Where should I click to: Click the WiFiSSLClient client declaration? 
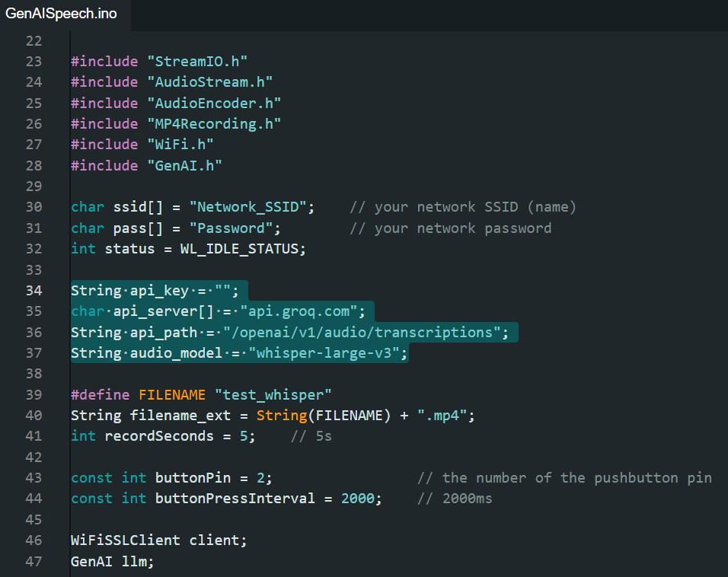158,540
